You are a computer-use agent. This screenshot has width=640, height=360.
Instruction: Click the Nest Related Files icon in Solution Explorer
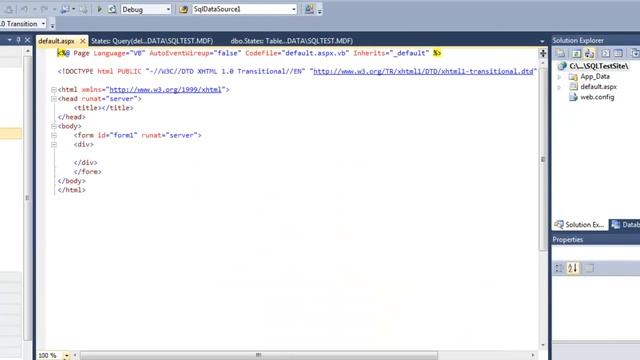click(x=589, y=53)
